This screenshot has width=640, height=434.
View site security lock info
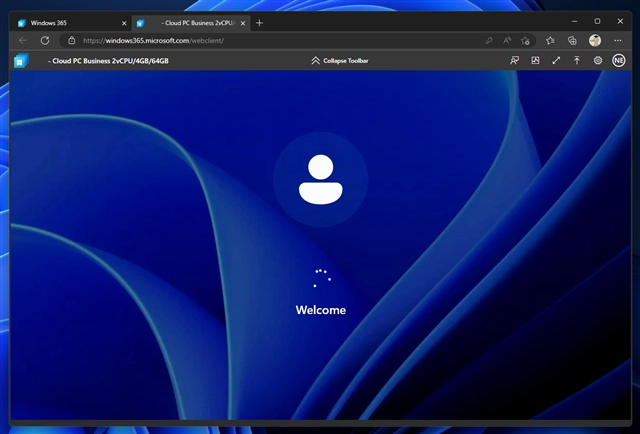[71, 40]
